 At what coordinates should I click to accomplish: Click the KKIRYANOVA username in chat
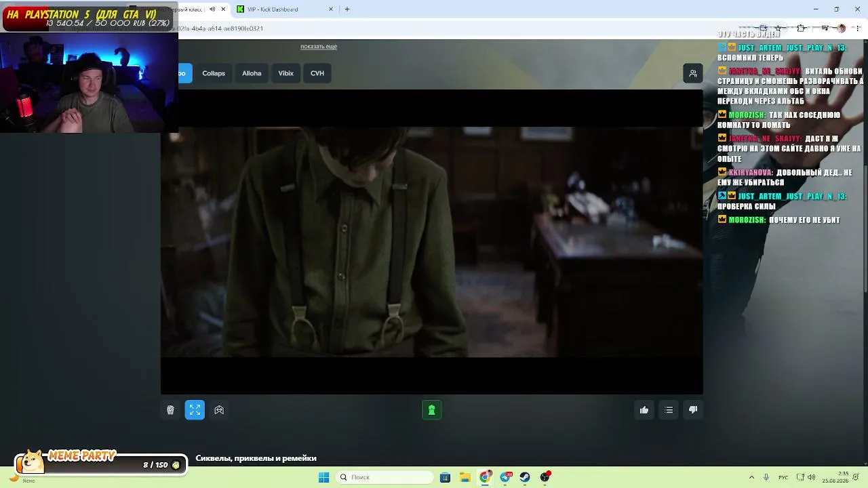[751, 173]
